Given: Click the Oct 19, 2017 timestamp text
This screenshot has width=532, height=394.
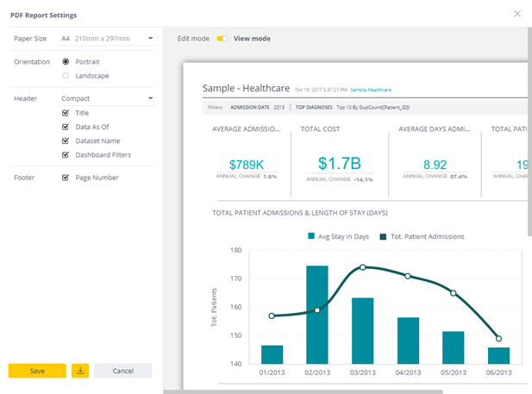Looking at the screenshot, I should point(321,90).
